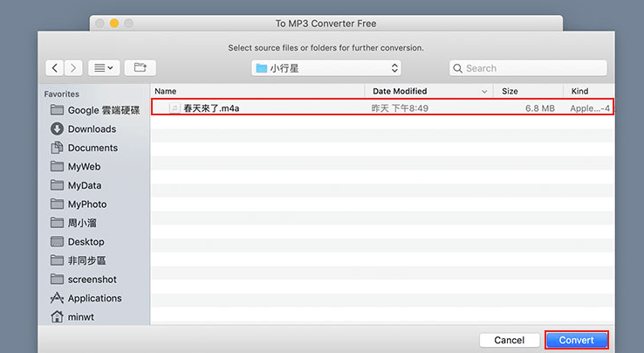Screen dimensions: 644x353
Task: Open the MyWeb folder in sidebar
Action: (x=75, y=167)
